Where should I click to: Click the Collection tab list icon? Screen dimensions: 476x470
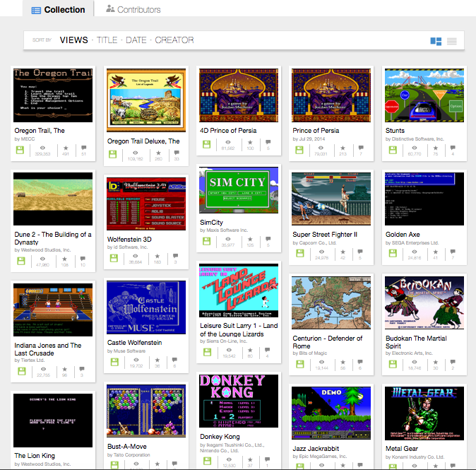pos(36,11)
